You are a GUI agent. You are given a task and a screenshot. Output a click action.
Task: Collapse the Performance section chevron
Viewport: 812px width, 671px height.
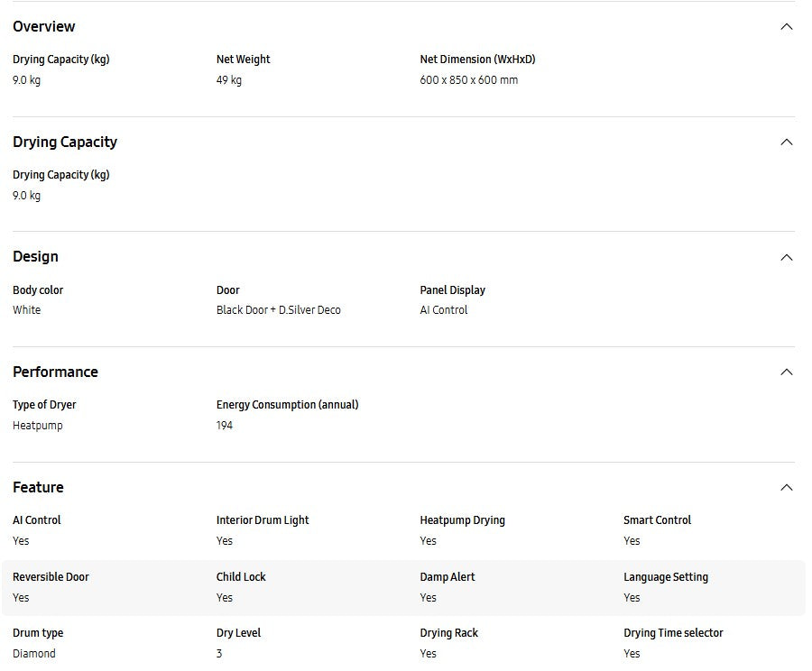786,372
